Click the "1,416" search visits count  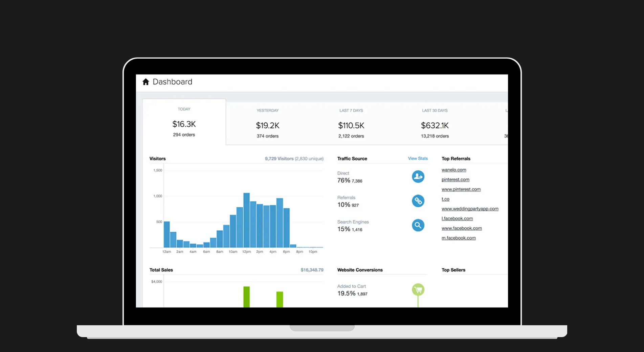point(357,230)
